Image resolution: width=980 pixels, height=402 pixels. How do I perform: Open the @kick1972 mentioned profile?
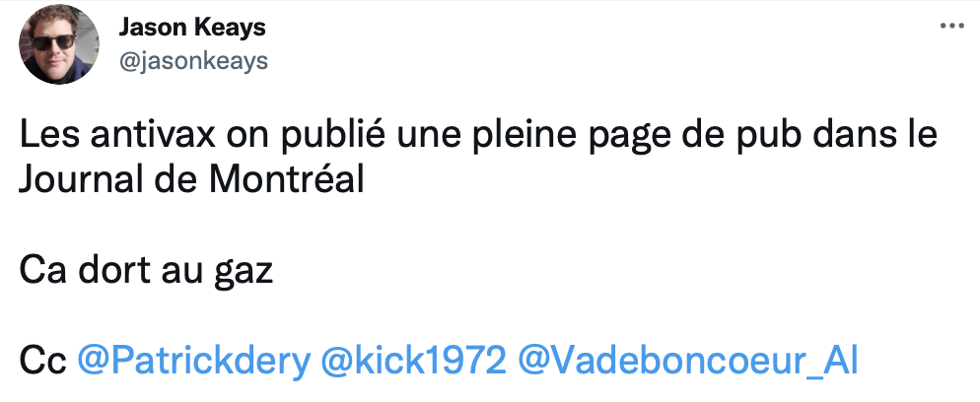point(414,361)
